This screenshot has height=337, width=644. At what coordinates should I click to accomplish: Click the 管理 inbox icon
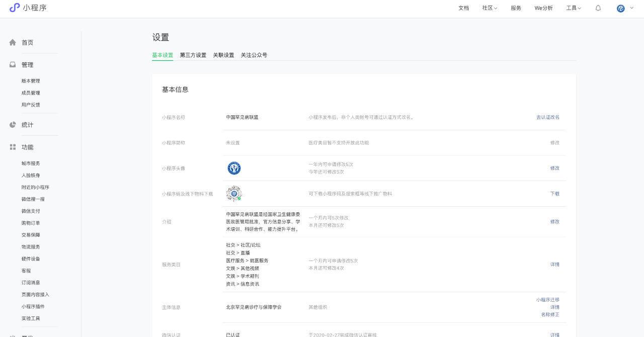click(13, 64)
